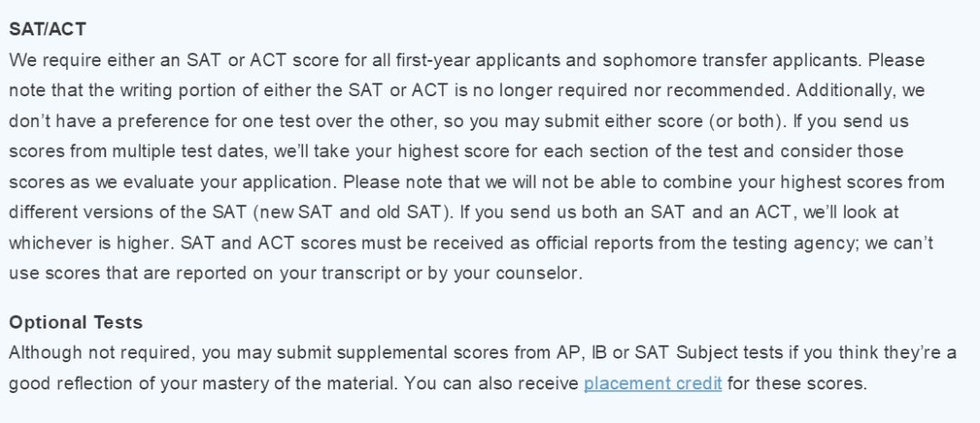980x423 pixels.
Task: Click the parenthetical '(or both)'
Action: tap(746, 122)
